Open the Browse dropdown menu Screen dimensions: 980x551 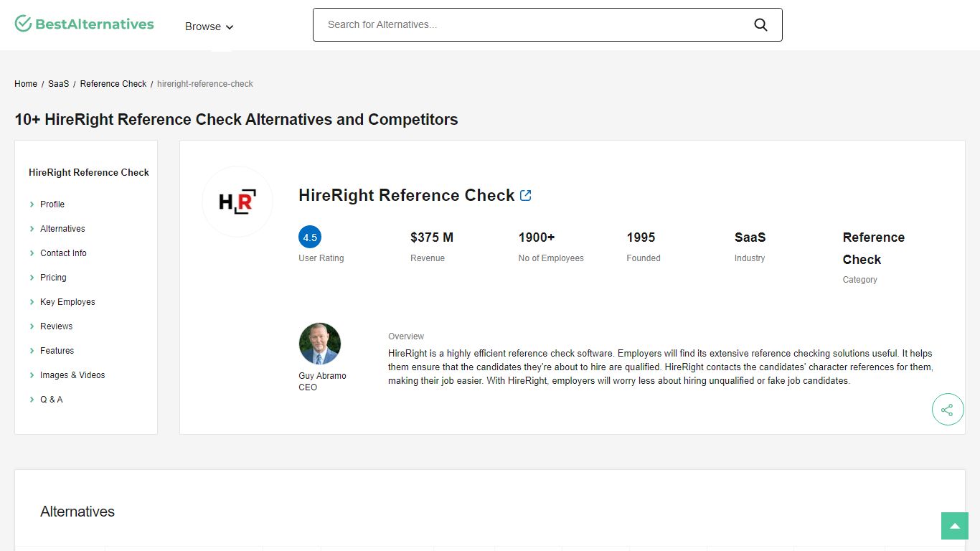[209, 27]
